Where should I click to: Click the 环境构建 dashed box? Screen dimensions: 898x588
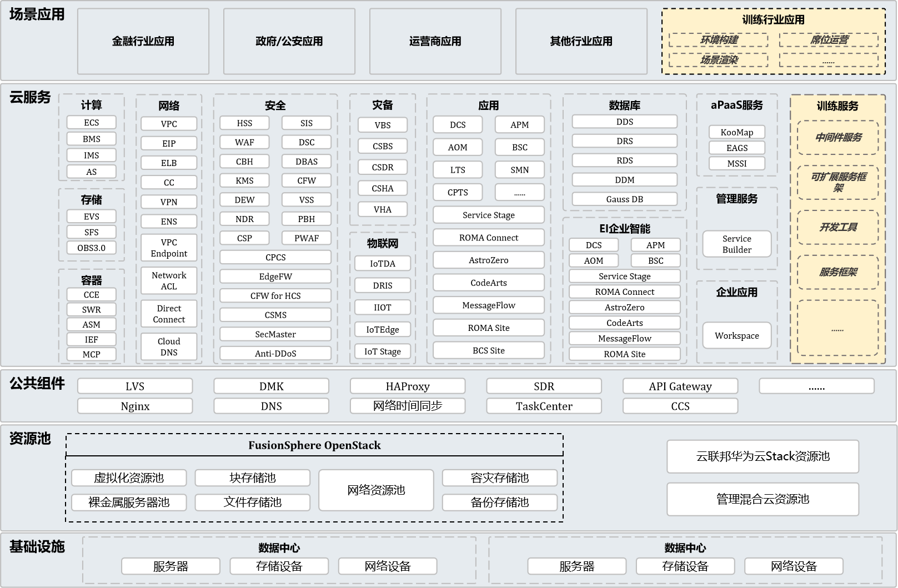pyautogui.click(x=719, y=40)
